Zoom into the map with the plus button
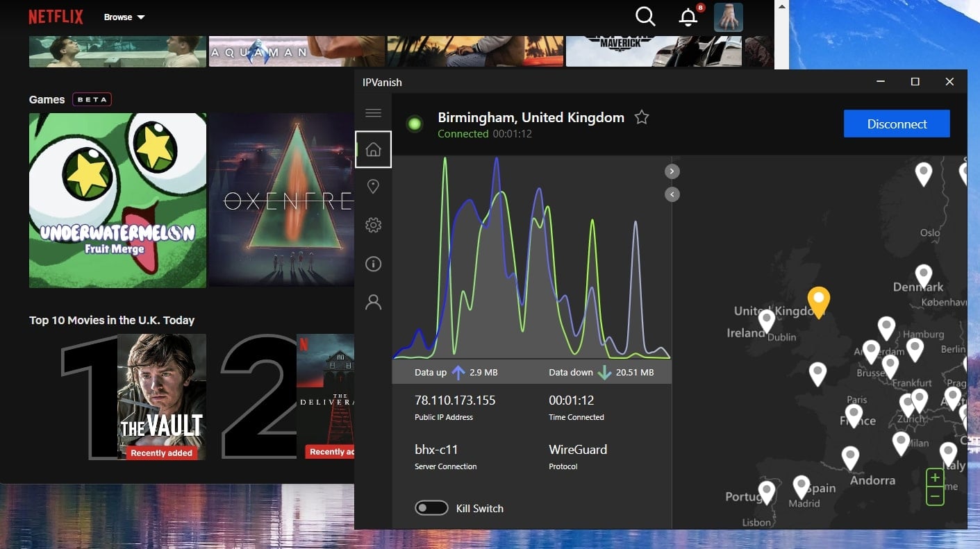Screen dimensions: 980x549 935,478
